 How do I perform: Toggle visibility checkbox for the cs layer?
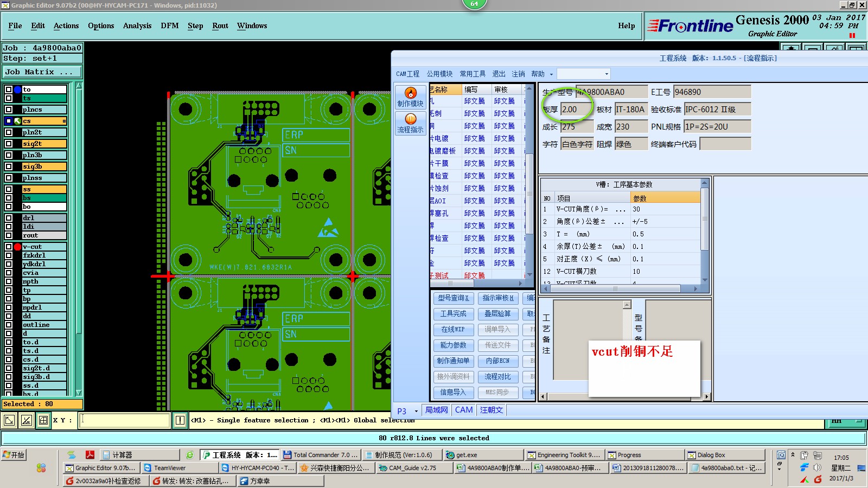[9, 121]
